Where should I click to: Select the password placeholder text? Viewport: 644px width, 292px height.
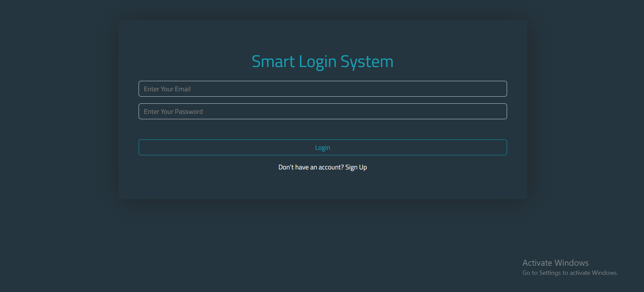(x=173, y=112)
